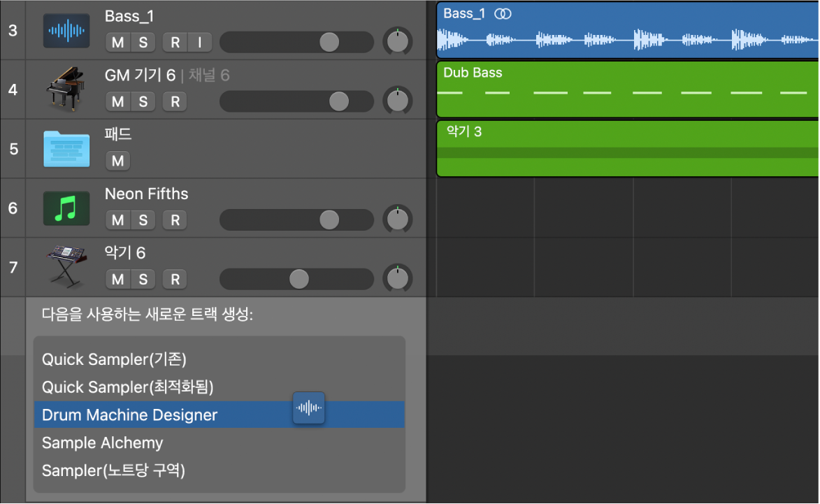Enable input monitoring on Bass_1
The image size is (820, 504).
(201, 42)
